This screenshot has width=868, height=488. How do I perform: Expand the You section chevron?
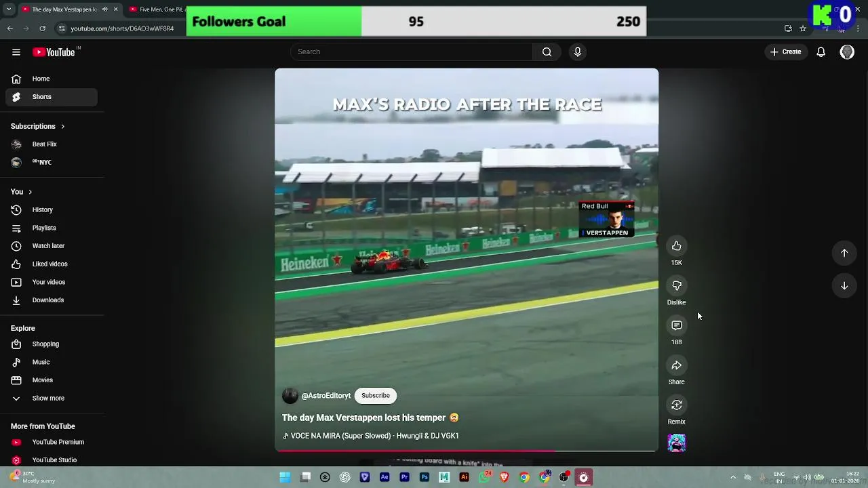point(30,192)
